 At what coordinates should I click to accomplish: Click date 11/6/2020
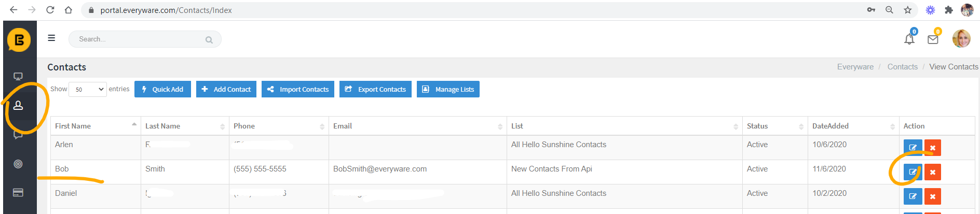point(829,169)
